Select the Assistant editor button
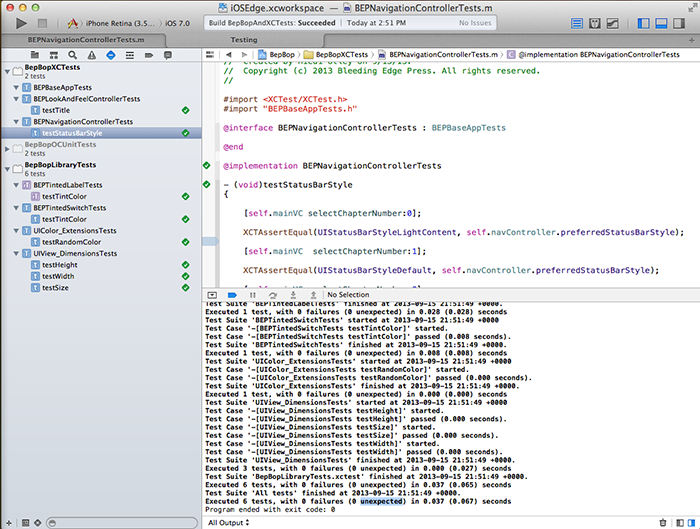Viewport: 700px width, 529px height. [595, 23]
